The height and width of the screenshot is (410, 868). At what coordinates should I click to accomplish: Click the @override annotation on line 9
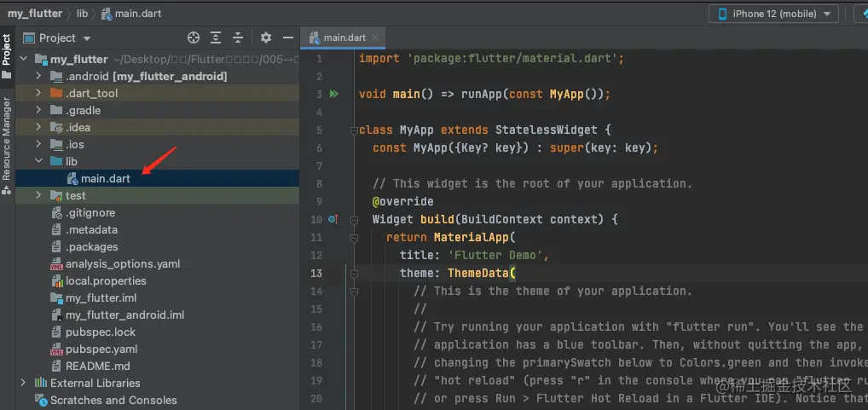[x=403, y=201]
